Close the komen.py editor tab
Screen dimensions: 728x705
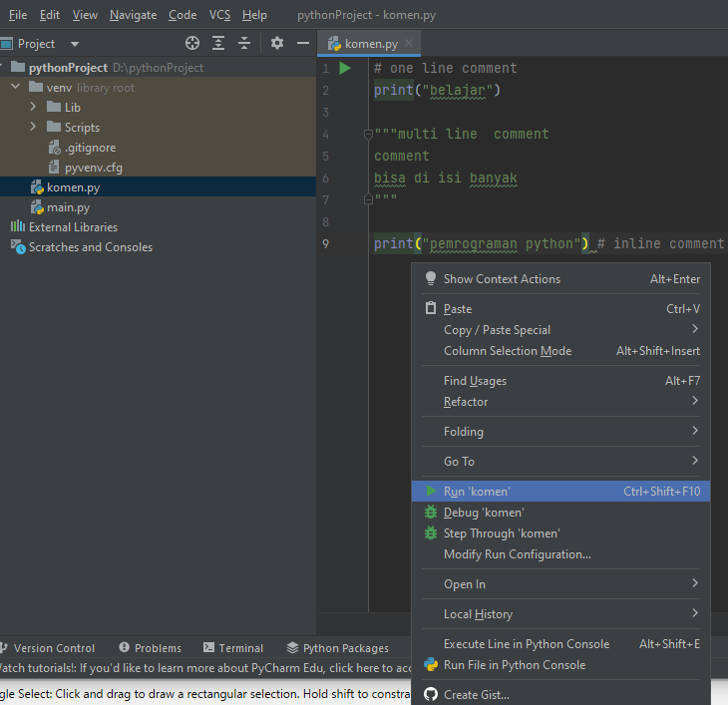tap(409, 43)
